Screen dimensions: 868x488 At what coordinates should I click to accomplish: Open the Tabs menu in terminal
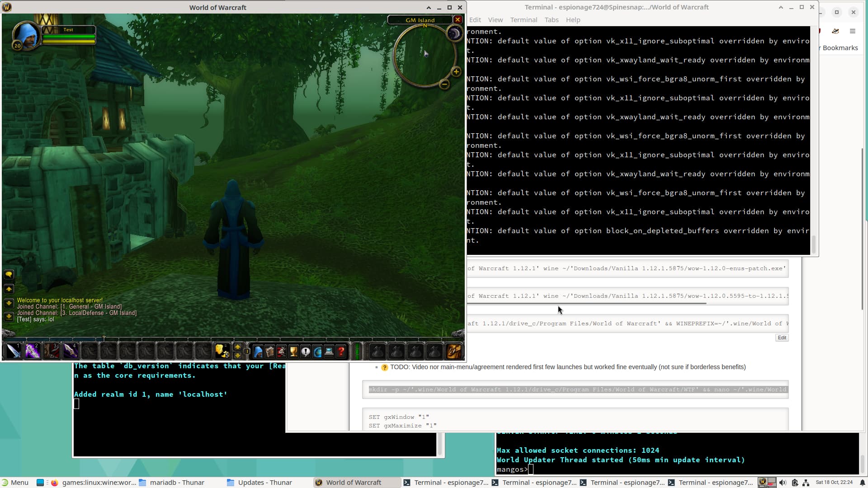[551, 20]
